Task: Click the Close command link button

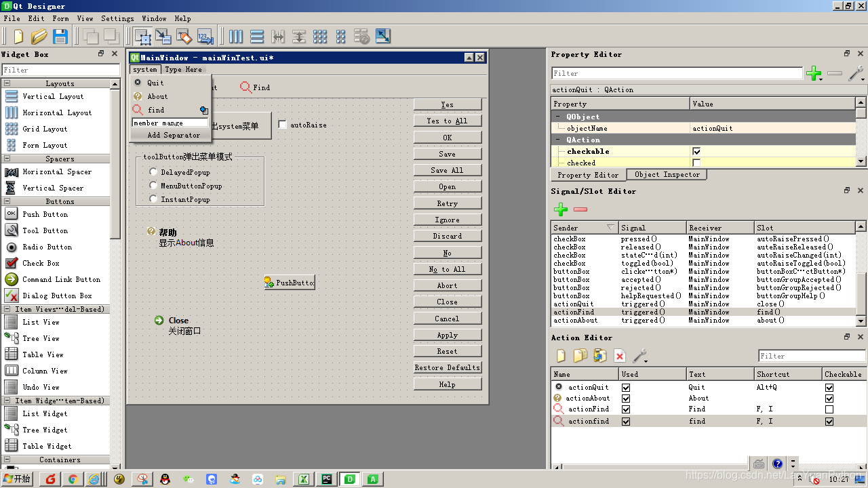Action: (x=178, y=325)
